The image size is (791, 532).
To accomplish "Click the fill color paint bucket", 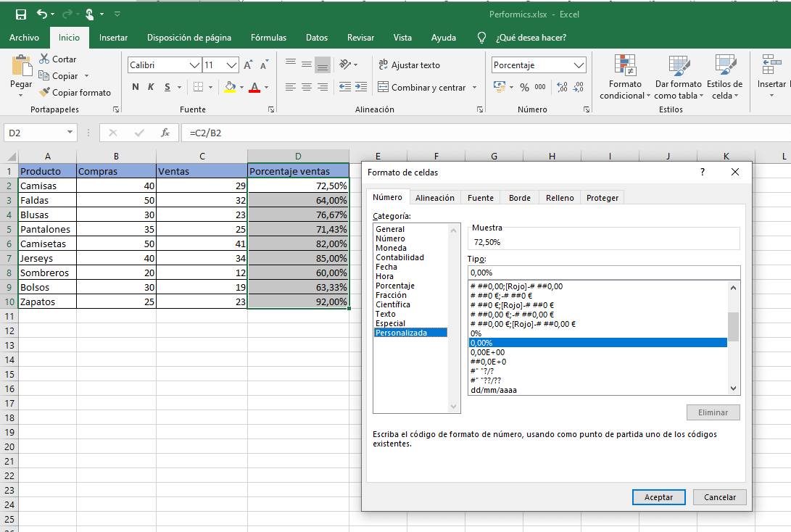I will coord(230,87).
